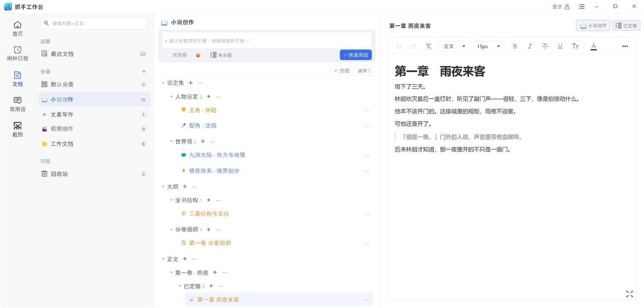Focus the 搜索标题+正文 search field
This screenshot has height=308, width=644.
point(94,23)
